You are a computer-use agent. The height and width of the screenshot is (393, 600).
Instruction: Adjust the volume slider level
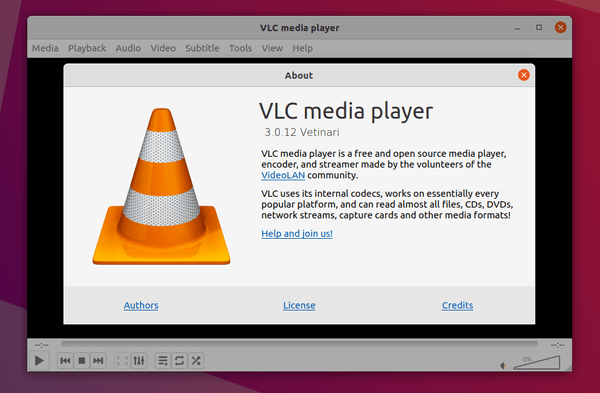pyautogui.click(x=536, y=362)
